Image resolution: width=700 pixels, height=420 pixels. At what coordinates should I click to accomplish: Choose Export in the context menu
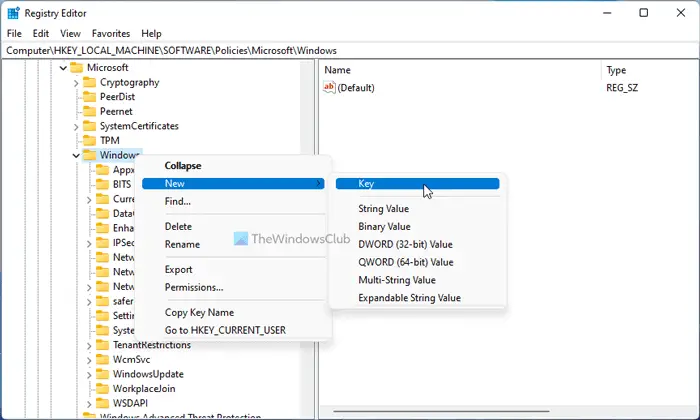click(x=233, y=270)
